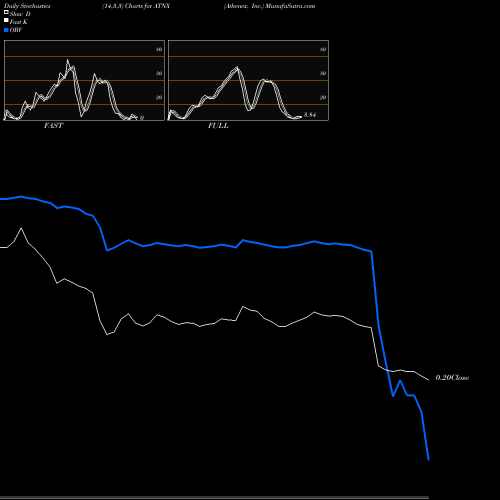Click the 20 axis label in FAST chart
500x500 pixels.
click(x=159, y=97)
